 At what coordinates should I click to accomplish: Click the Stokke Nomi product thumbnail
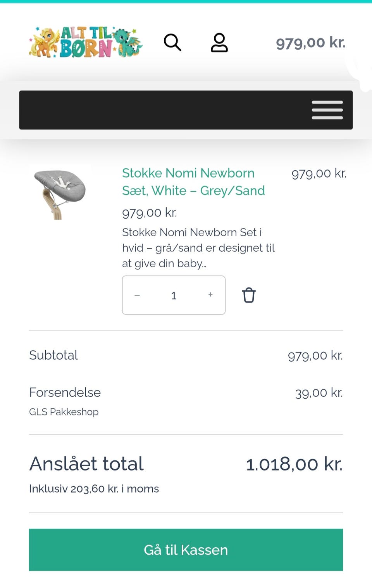coord(60,192)
